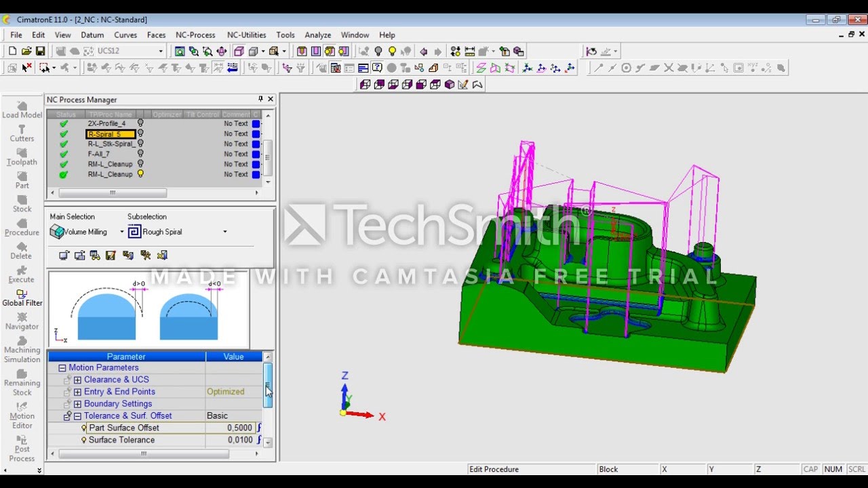Open the Load Model guide step
The image size is (868, 488).
tap(22, 110)
